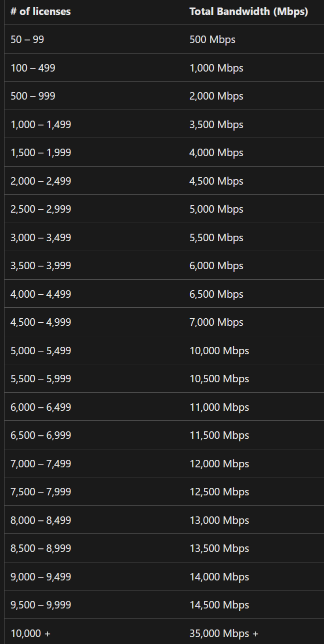Click the "10,000 Mbps" bandwidth value

point(219,351)
